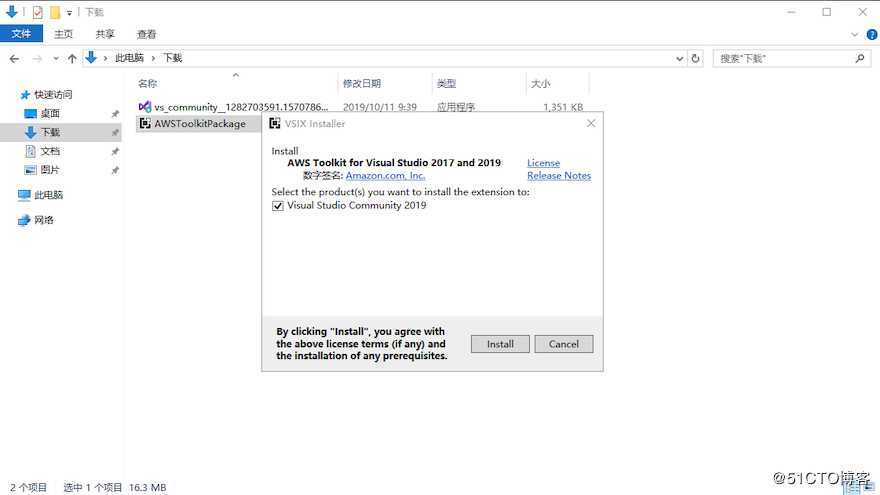This screenshot has width=880, height=495.
Task: Click the quick access properties checkmark icon
Action: (x=38, y=12)
